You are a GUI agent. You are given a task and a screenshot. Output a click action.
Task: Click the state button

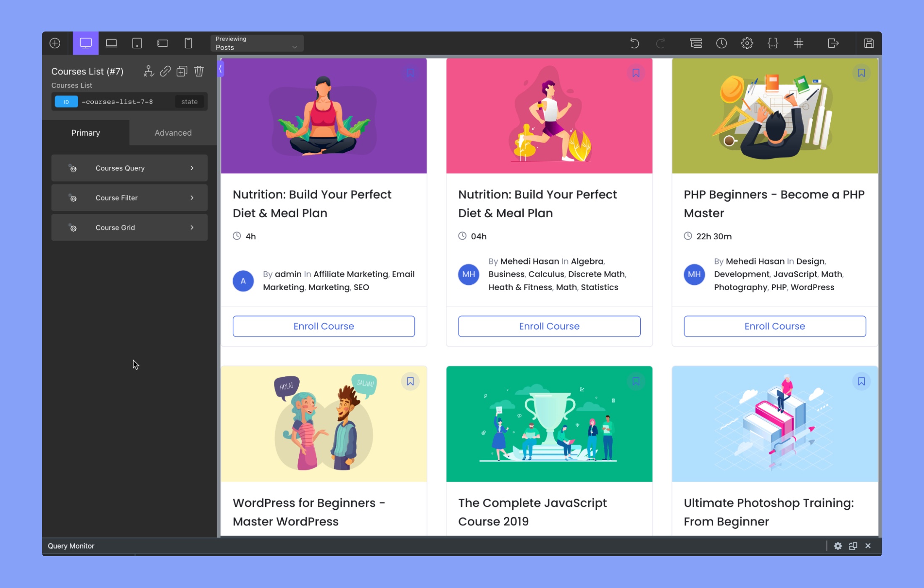click(x=189, y=102)
